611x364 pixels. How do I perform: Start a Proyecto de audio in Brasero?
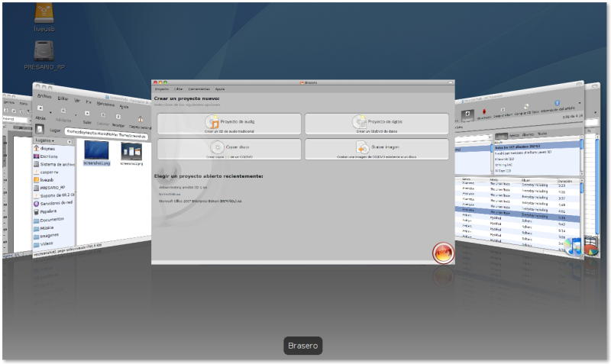coord(229,124)
